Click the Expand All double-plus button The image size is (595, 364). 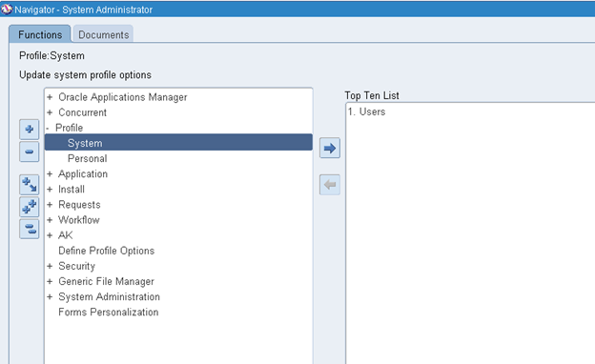coord(30,207)
